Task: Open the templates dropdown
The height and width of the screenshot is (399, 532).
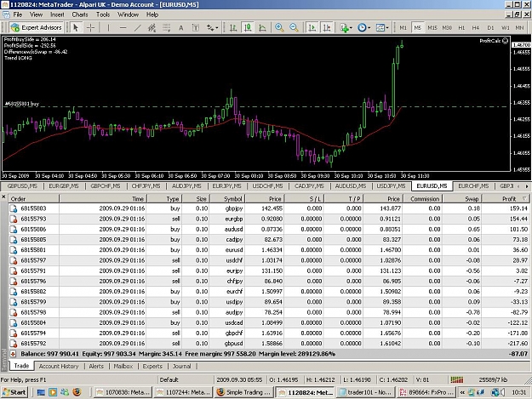Action: 382,27
